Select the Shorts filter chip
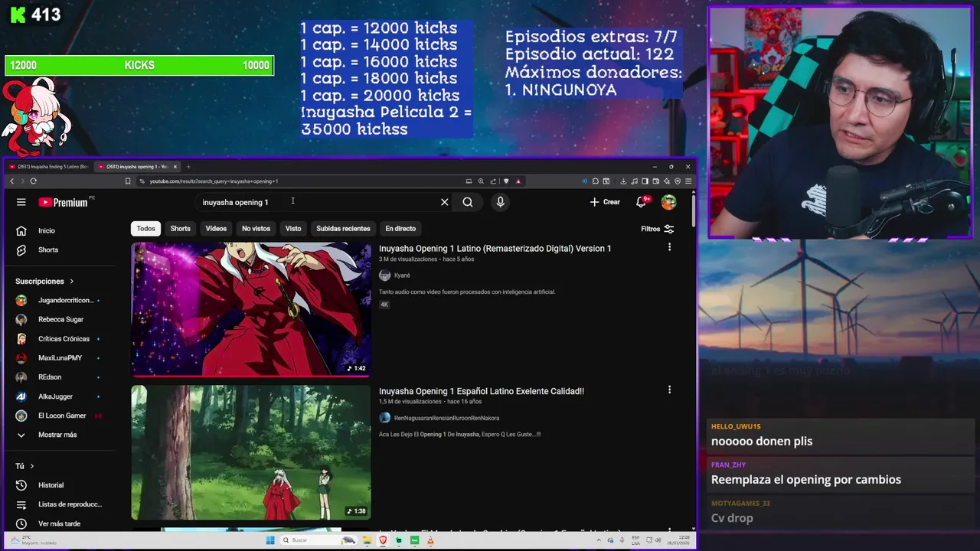The image size is (980, 551). [x=181, y=229]
